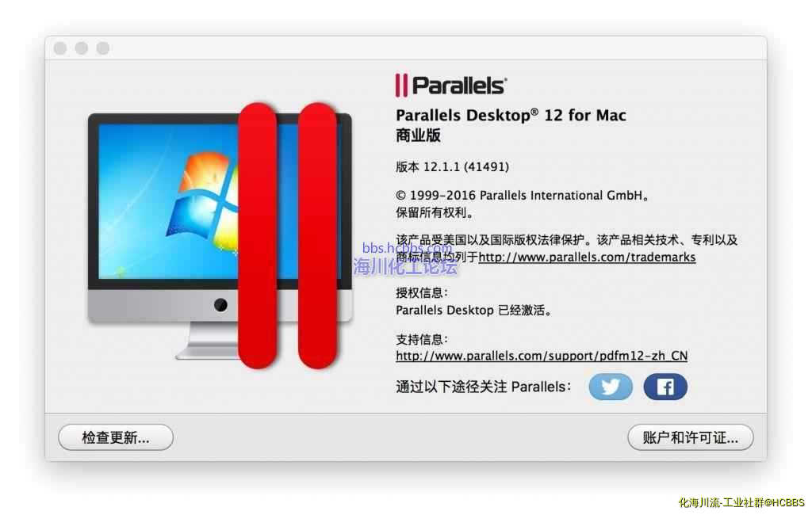Viewport: 812px width, 515px height.
Task: Click the left red parallel bar
Action: [x=257, y=235]
